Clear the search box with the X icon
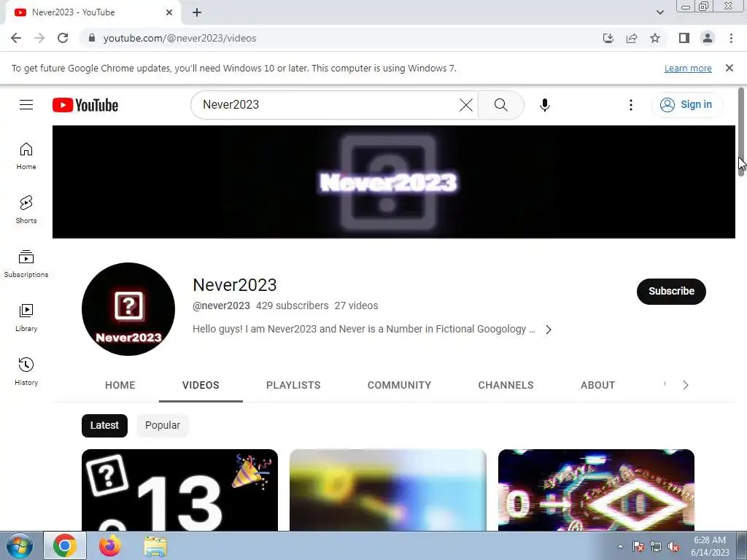Viewport: 747px width, 560px height. tap(466, 105)
